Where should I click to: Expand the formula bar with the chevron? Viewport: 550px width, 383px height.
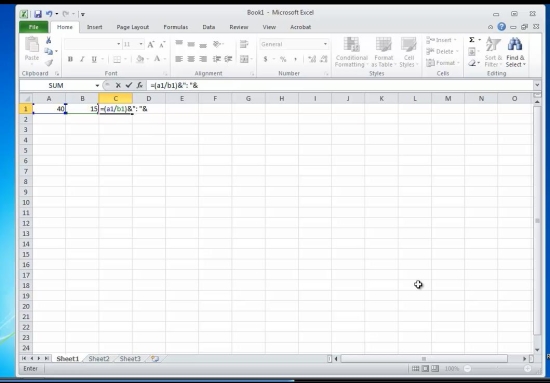(537, 85)
